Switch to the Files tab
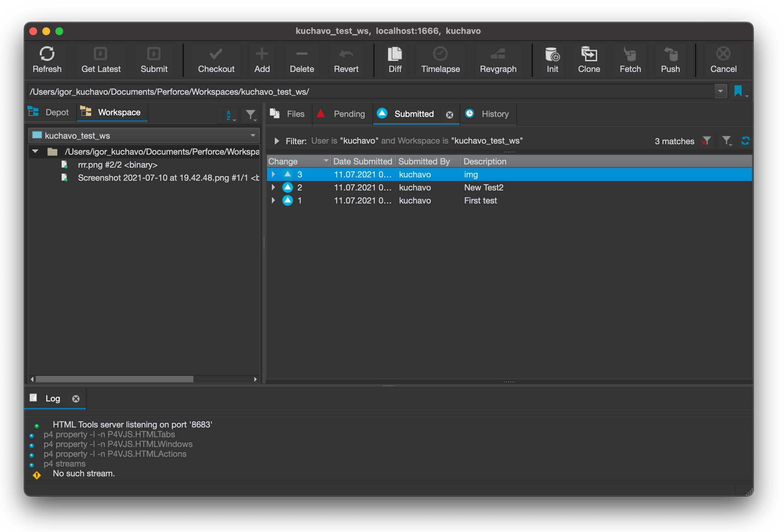This screenshot has height=532, width=784. click(x=289, y=114)
